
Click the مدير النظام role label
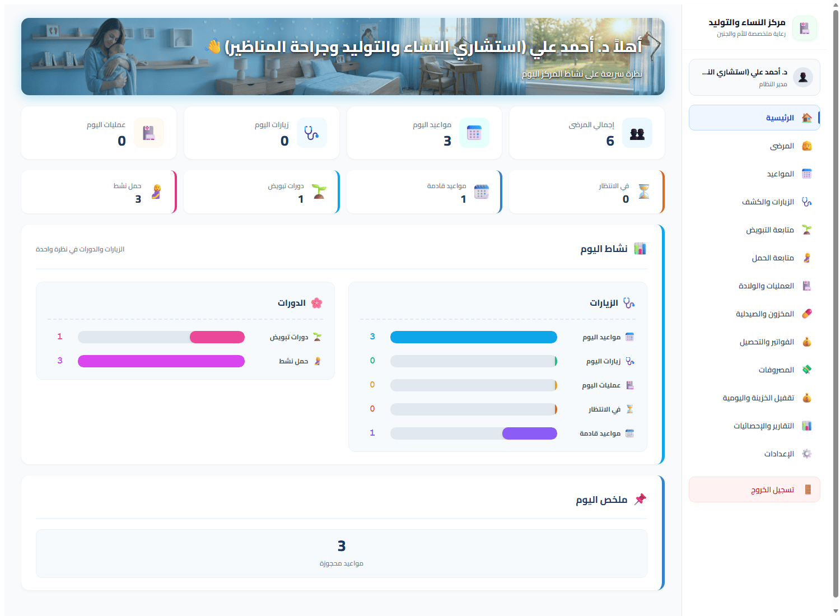pyautogui.click(x=773, y=85)
